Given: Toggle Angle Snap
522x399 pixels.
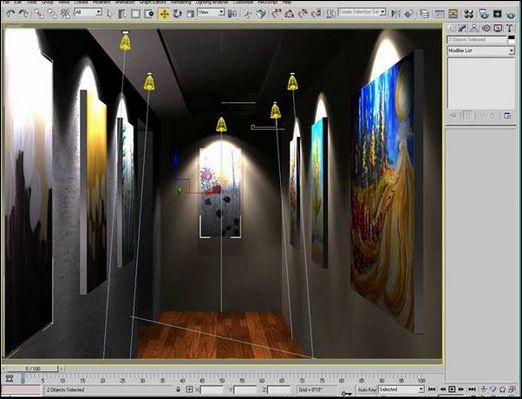Looking at the screenshot, I should pos(289,13).
